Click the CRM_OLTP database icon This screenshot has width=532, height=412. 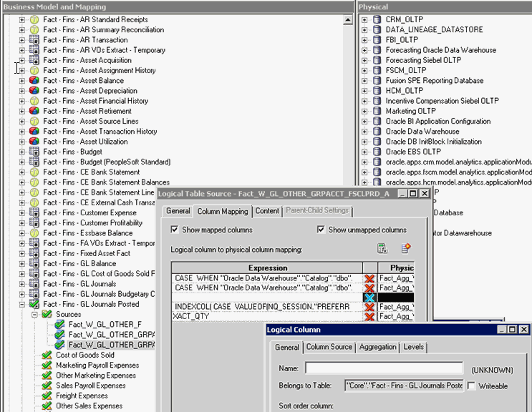pyautogui.click(x=377, y=19)
